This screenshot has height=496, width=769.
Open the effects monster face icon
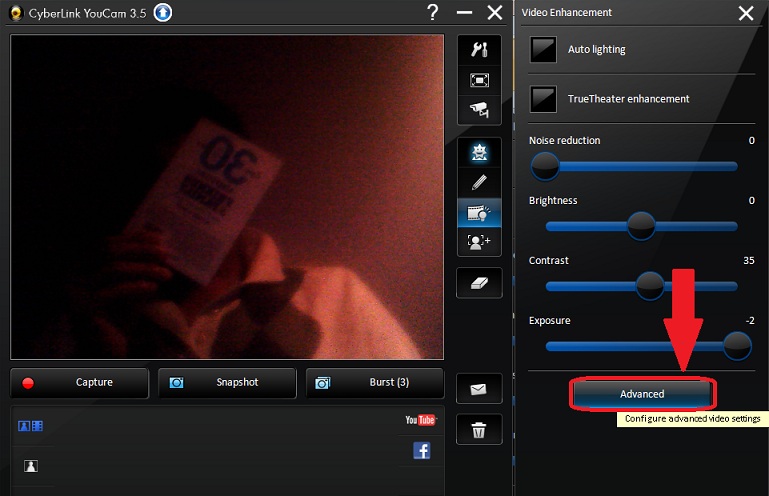coord(479,153)
